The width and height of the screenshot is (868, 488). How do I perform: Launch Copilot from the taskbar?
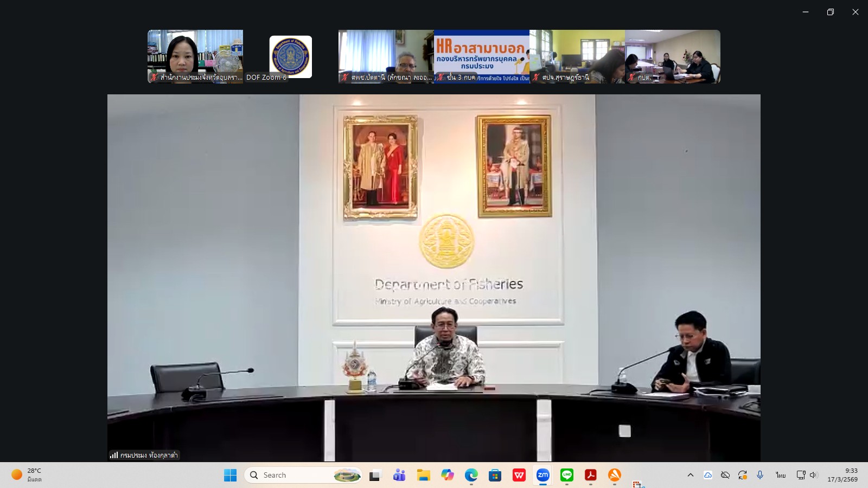(447, 476)
